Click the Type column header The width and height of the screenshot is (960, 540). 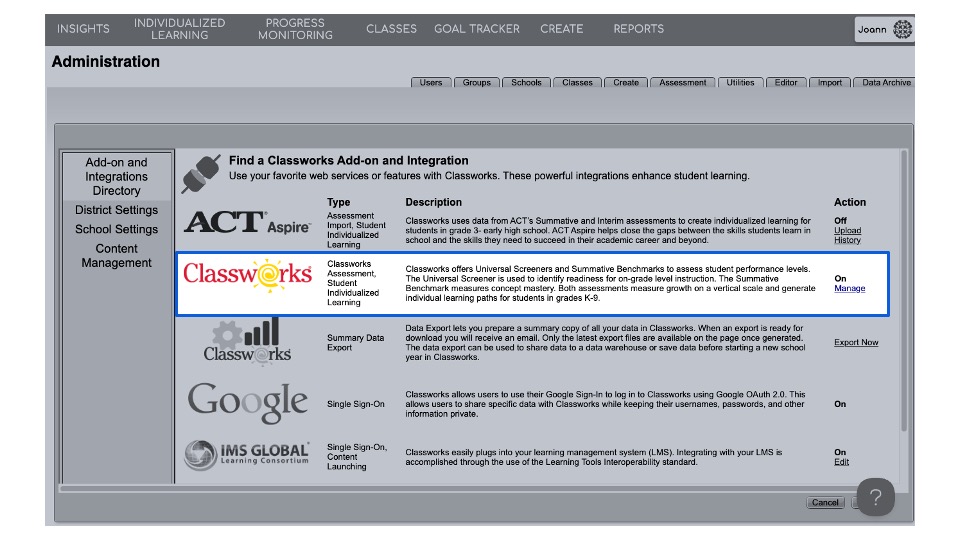339,202
